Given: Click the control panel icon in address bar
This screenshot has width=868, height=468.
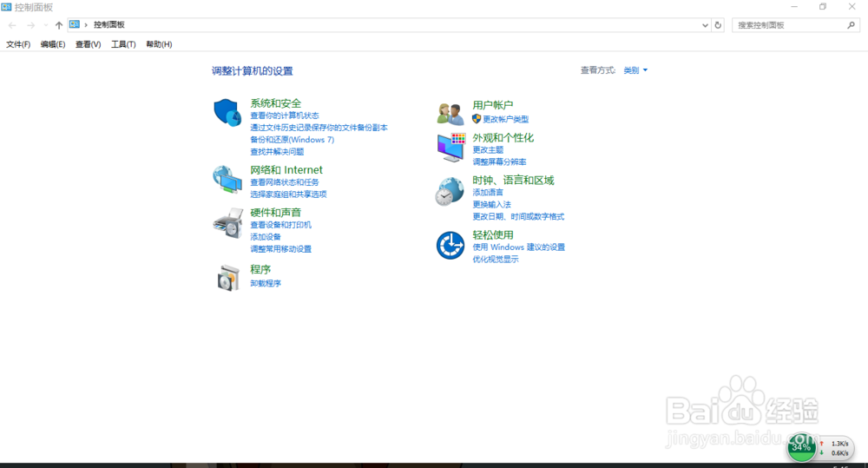Looking at the screenshot, I should click(x=74, y=24).
